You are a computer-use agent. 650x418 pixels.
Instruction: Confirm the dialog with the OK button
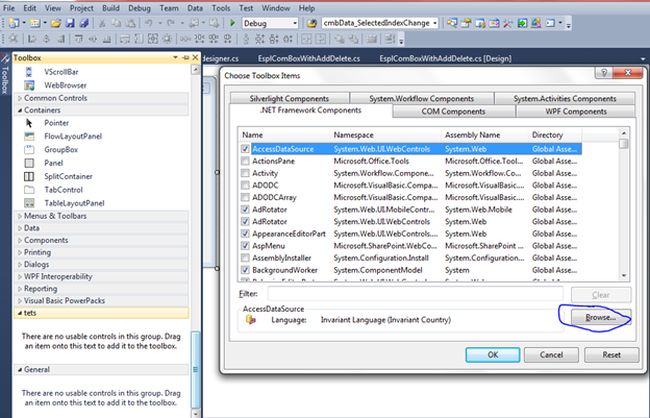(x=492, y=355)
